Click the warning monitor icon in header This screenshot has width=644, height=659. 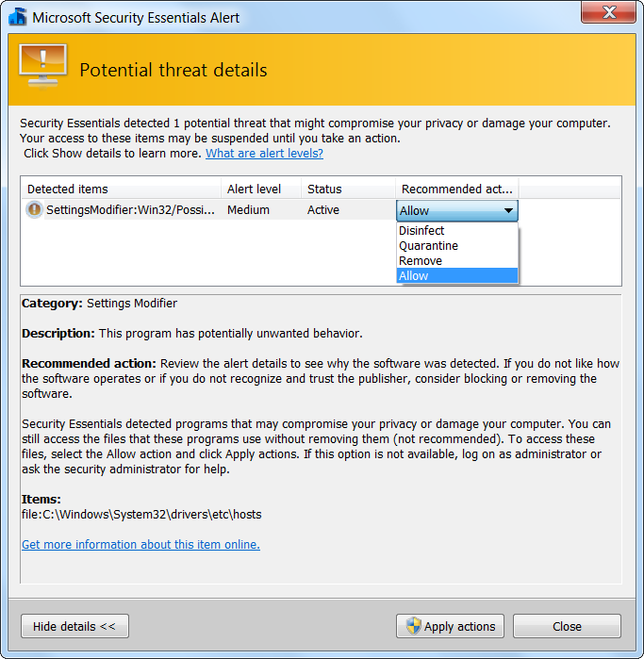tap(43, 68)
